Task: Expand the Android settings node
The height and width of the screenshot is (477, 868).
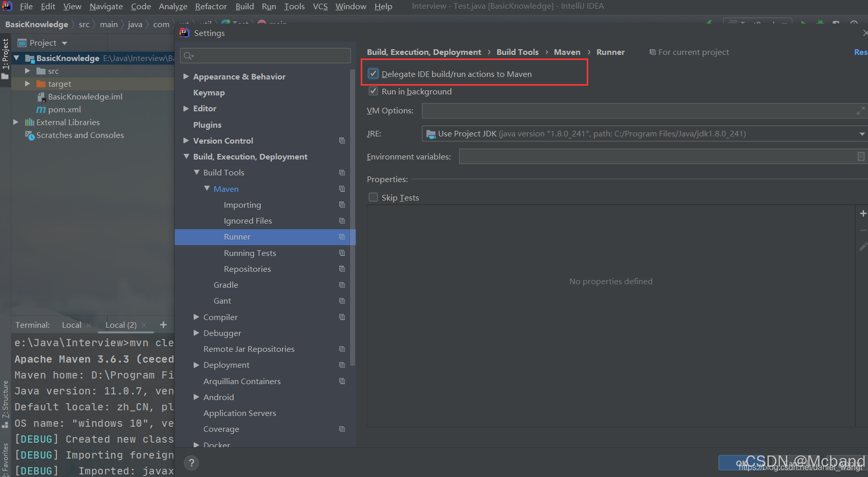Action: click(196, 397)
